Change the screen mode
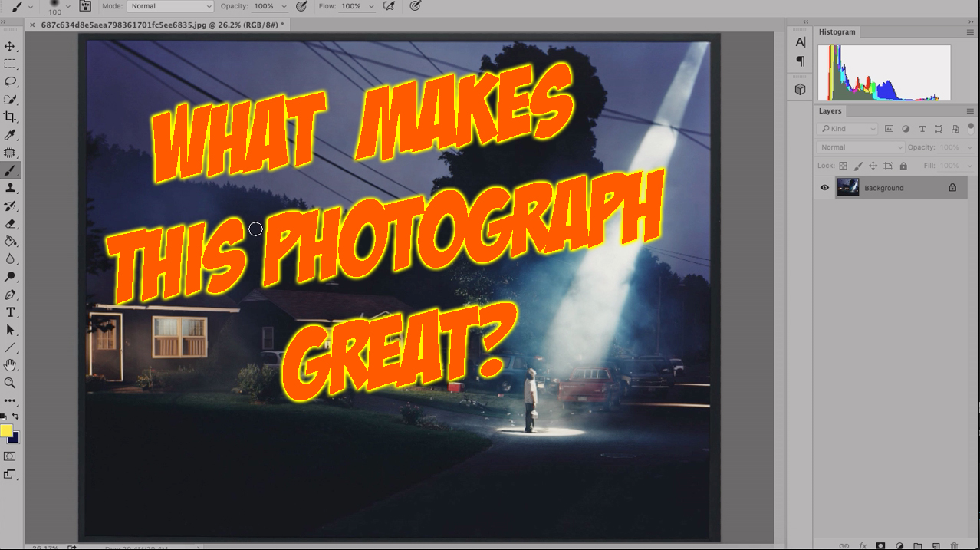980x550 pixels. pos(10,475)
